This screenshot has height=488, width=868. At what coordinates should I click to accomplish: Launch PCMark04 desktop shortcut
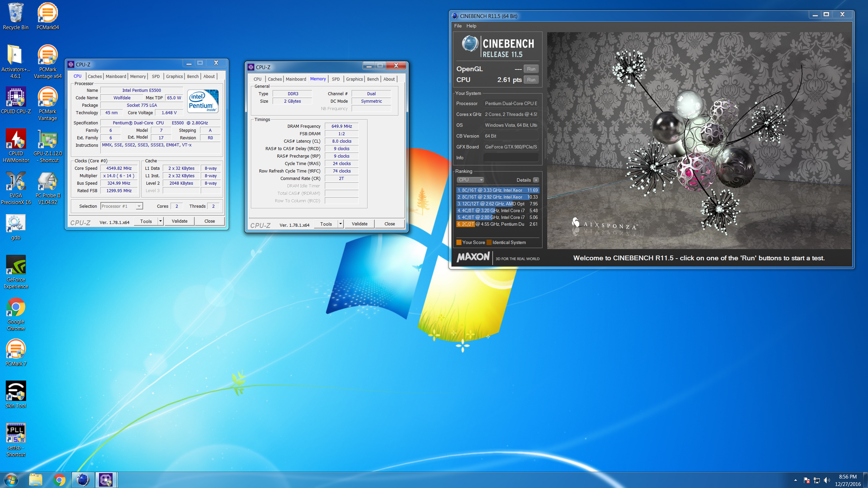click(x=47, y=16)
